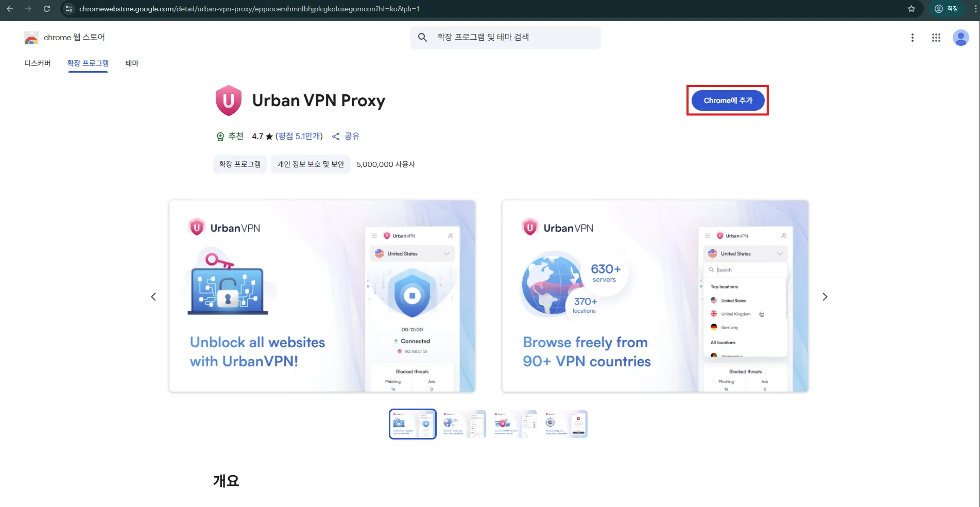Open the 'Unblock all websites' screenshot
The height and width of the screenshot is (507, 980).
point(322,296)
